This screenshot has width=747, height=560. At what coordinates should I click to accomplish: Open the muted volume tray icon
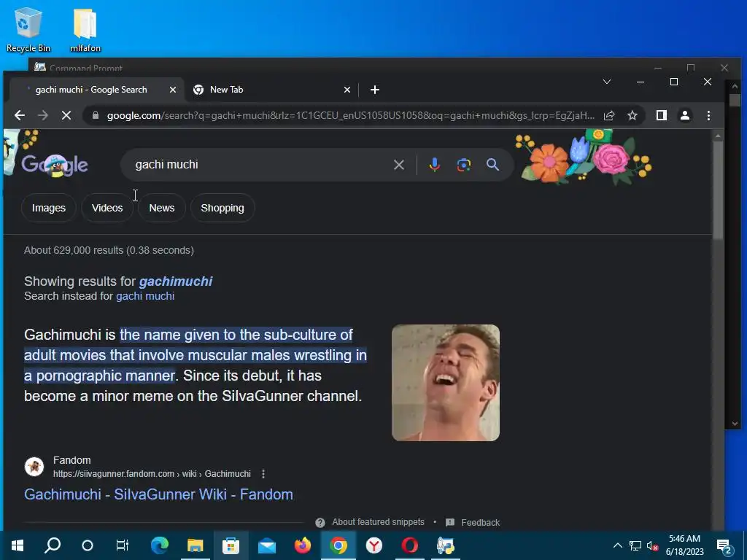[653, 545]
